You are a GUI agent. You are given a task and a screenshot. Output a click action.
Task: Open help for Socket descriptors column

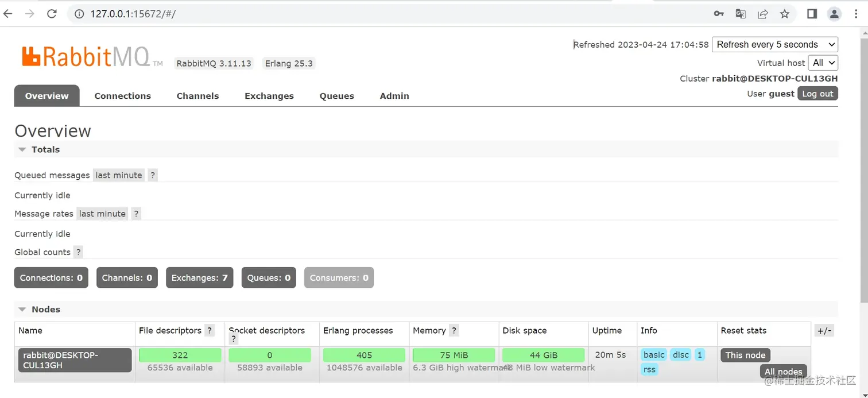234,339
